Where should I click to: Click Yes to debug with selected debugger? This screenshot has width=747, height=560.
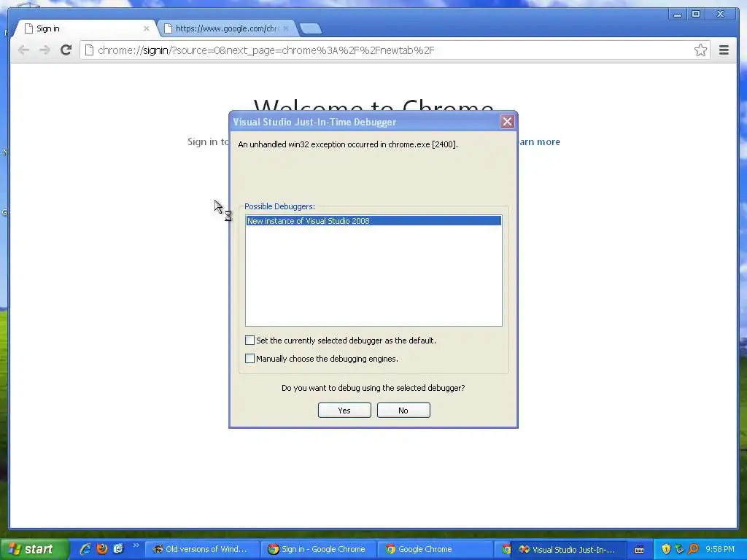344,410
